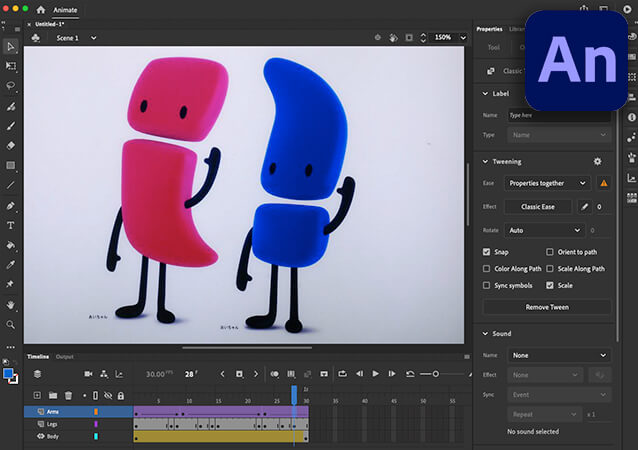Collapse the Tweening section
The height and width of the screenshot is (450, 638).
click(x=485, y=162)
